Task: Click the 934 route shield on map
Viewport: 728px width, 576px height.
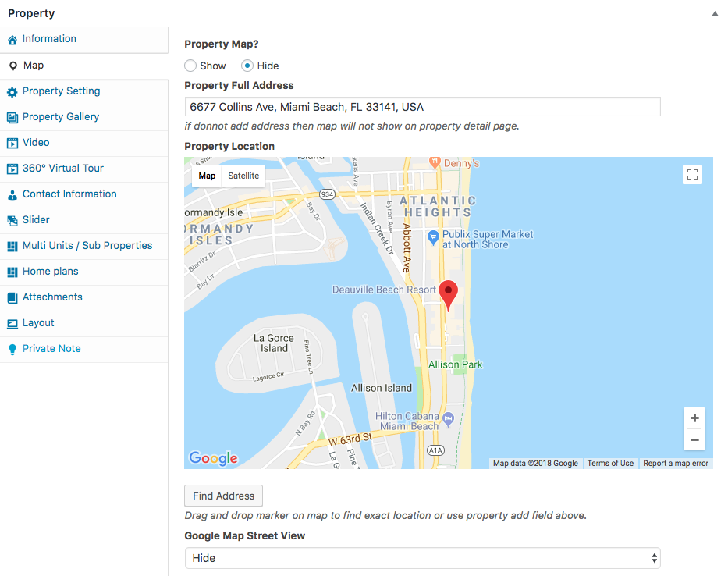Action: (x=327, y=194)
